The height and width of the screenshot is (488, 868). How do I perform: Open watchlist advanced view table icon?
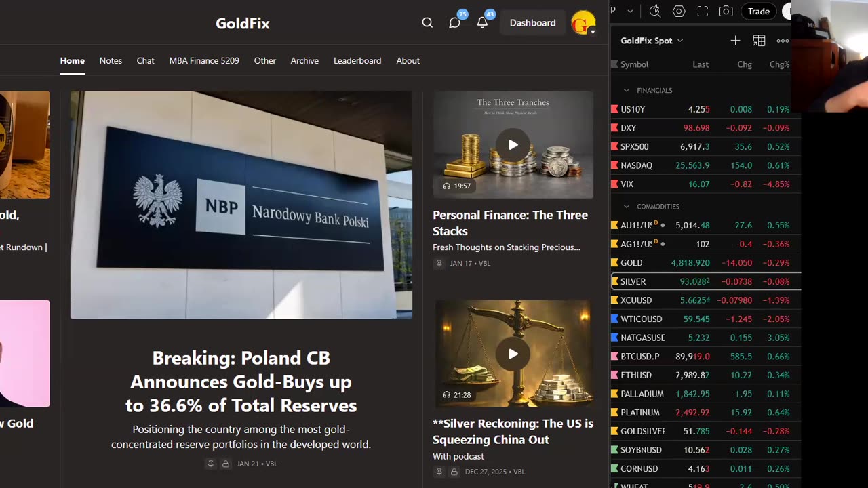759,41
